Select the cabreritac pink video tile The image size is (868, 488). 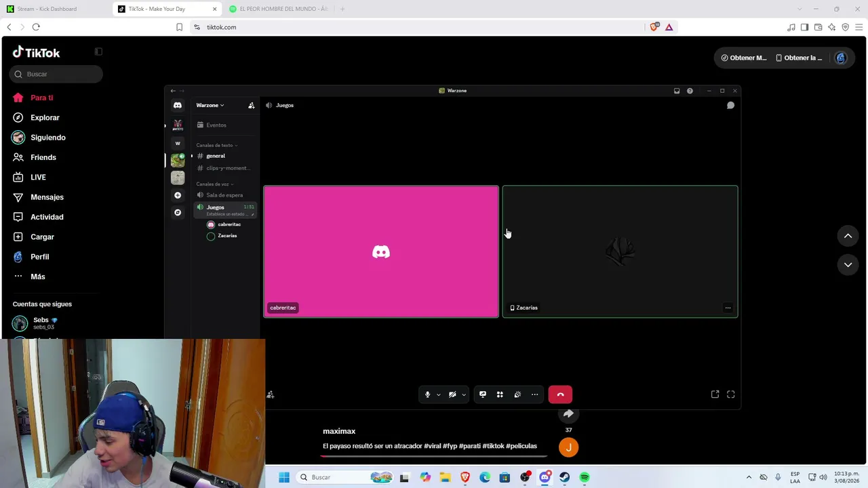[381, 251]
